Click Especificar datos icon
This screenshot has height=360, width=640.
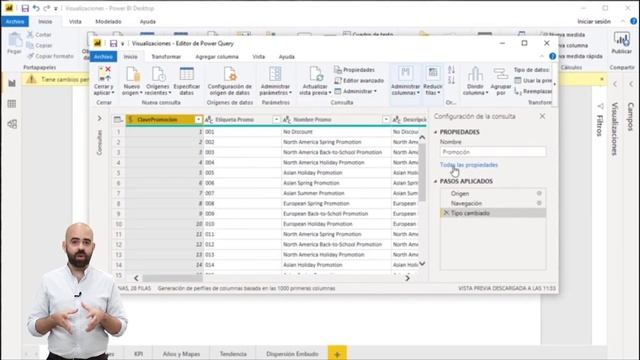point(187,74)
